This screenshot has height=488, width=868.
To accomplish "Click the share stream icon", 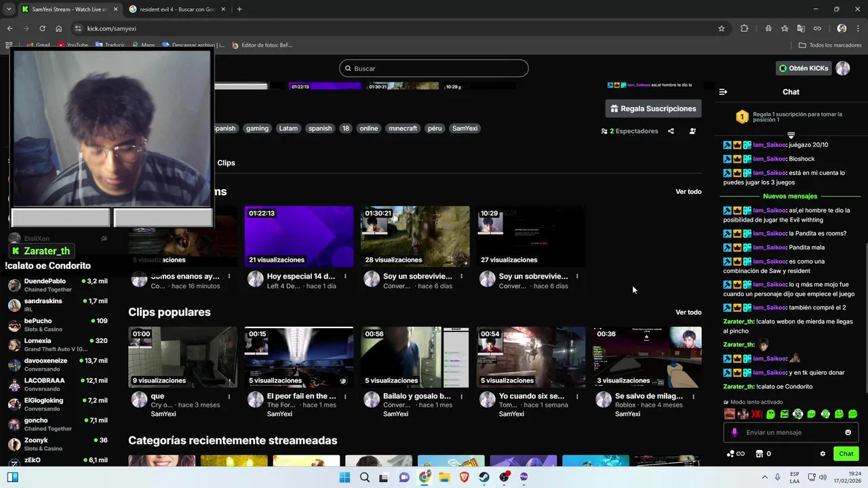I will 671,131.
